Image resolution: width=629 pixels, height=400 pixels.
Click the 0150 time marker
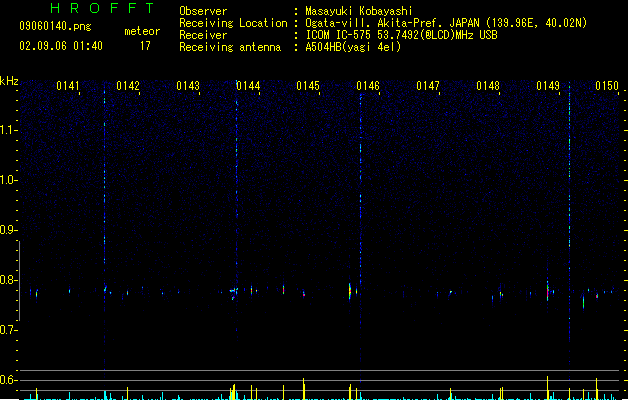click(607, 86)
